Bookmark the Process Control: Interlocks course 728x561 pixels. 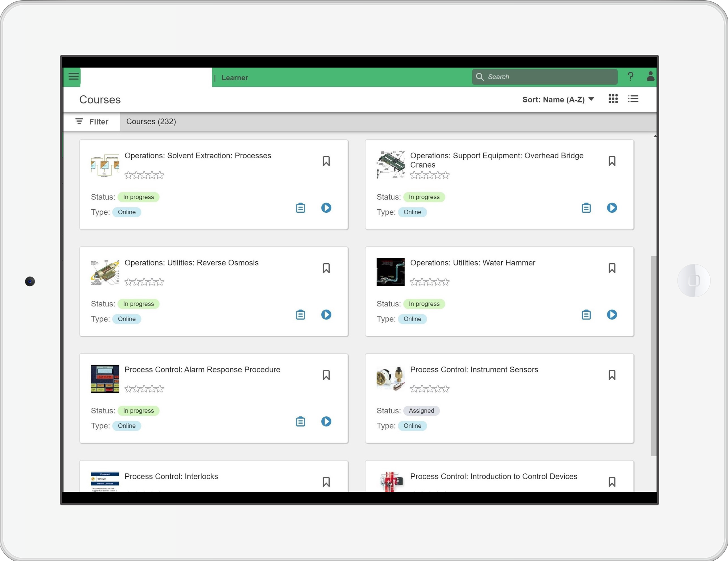click(x=326, y=482)
